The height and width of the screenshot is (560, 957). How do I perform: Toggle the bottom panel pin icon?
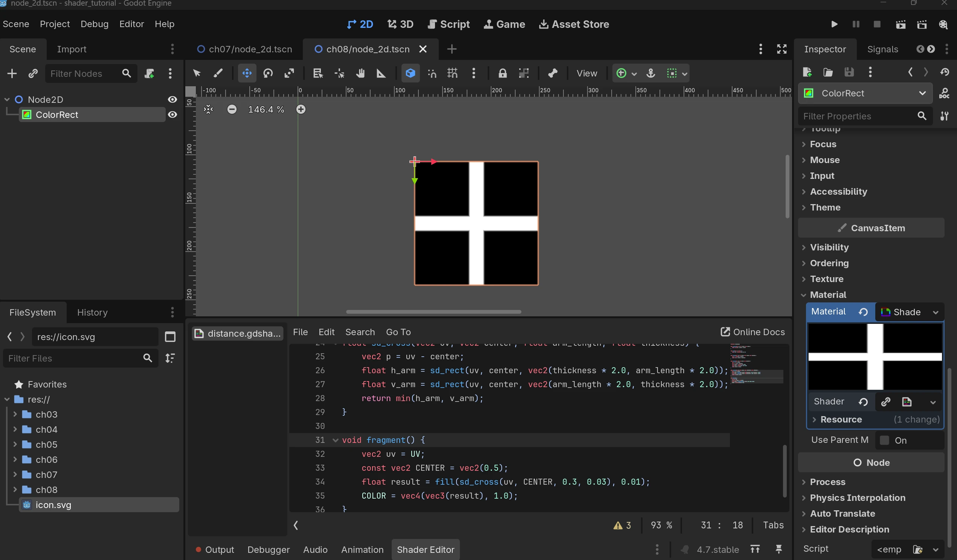[x=778, y=549]
